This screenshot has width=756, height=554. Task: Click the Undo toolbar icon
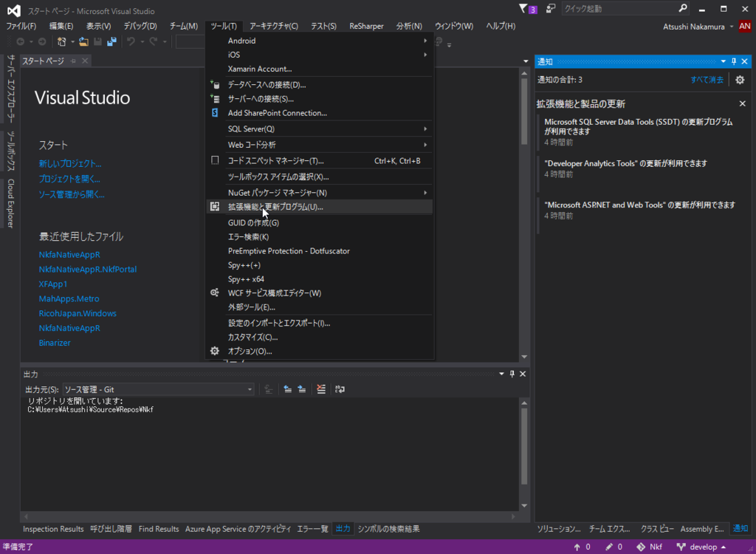pyautogui.click(x=131, y=42)
